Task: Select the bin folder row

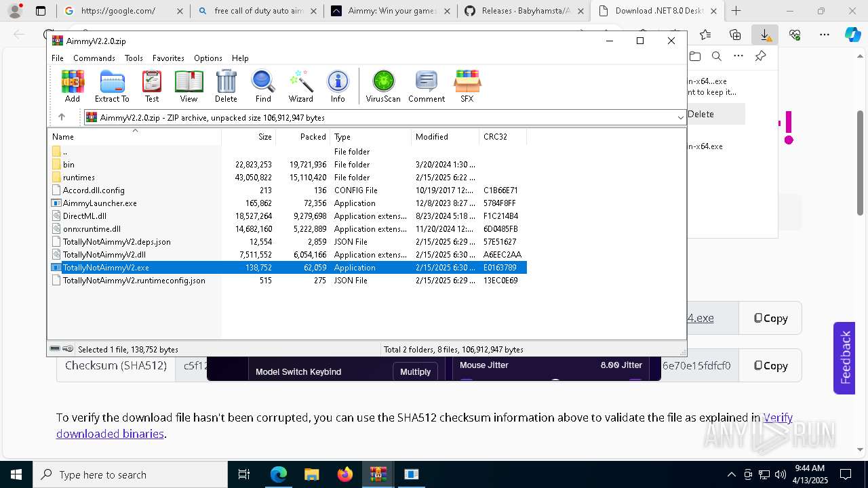Action: (288, 165)
